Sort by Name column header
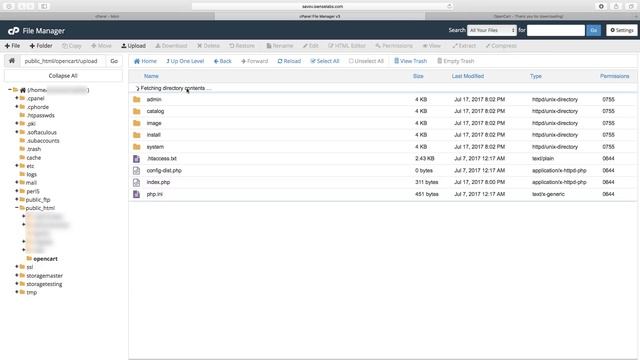Viewport: 640px width, 360px height. [151, 76]
